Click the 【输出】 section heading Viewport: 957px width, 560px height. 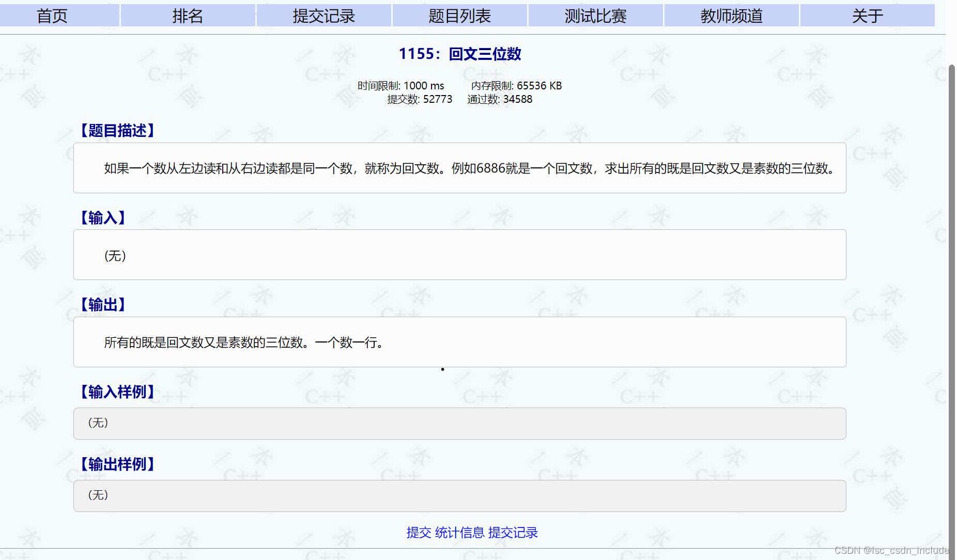tap(103, 305)
